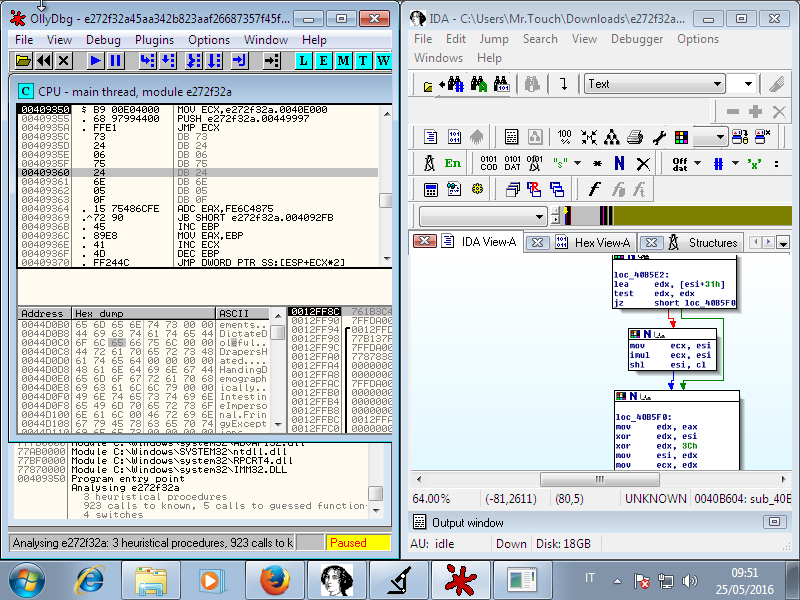Click IDA En enumeration icon
This screenshot has width=800, height=600.
click(453, 163)
